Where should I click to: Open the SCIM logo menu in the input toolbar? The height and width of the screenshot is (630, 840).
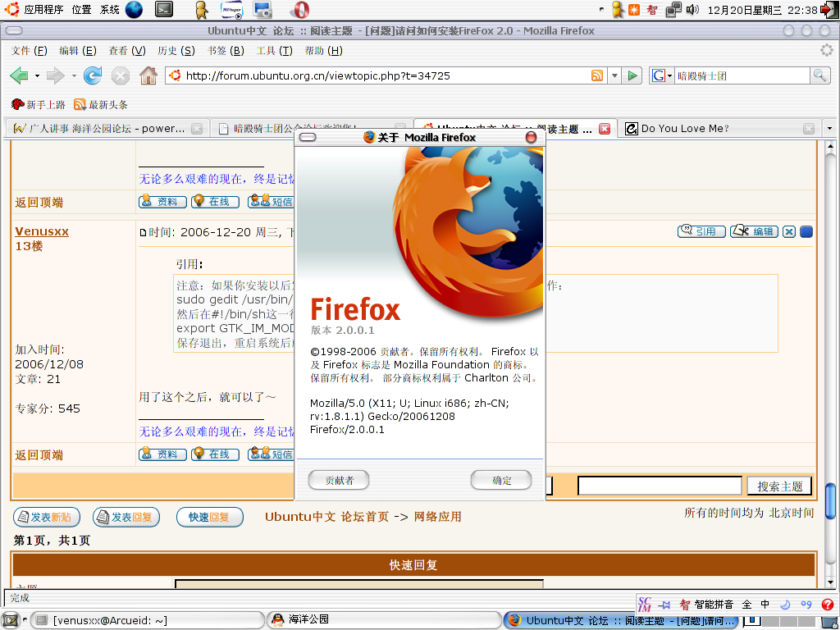[x=645, y=605]
